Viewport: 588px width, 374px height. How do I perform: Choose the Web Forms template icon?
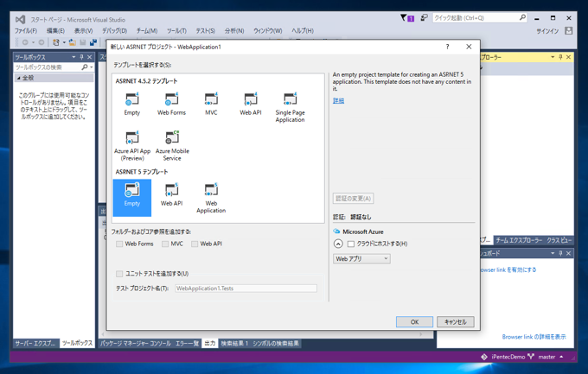pyautogui.click(x=171, y=104)
